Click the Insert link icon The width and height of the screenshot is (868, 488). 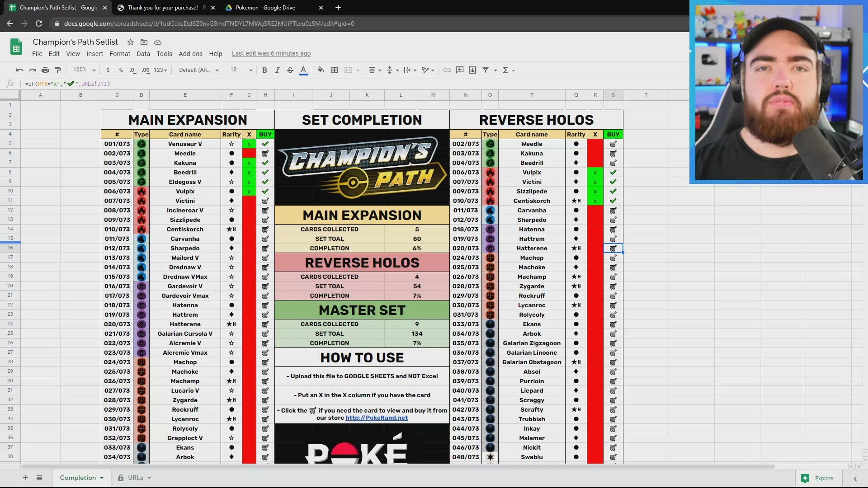click(x=447, y=70)
